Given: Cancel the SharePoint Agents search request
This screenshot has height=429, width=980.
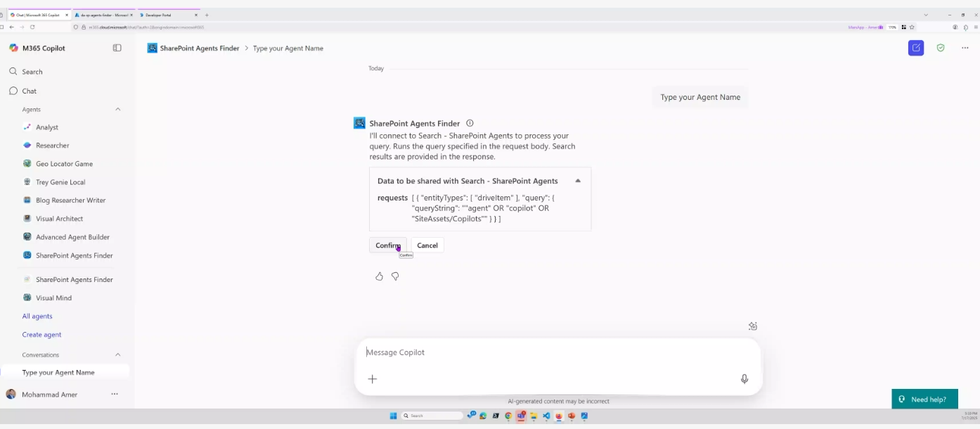Looking at the screenshot, I should pos(427,245).
